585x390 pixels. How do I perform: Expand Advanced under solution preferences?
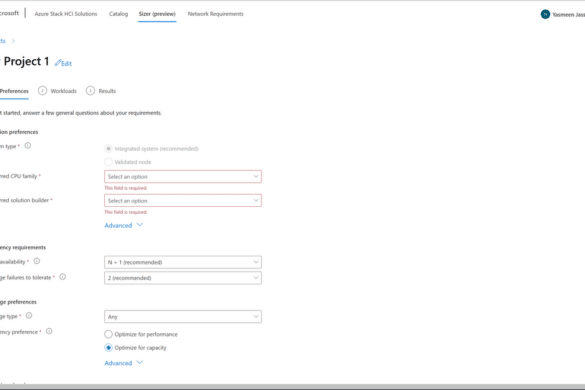[x=123, y=225]
